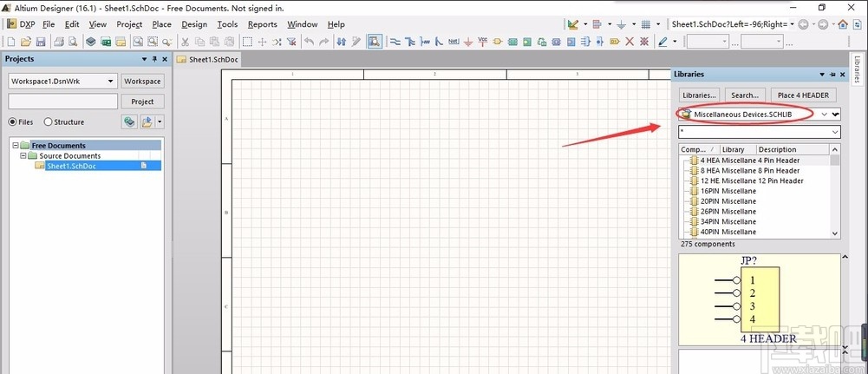
Task: Navigate back with the left arrow icon
Action: pos(803,24)
